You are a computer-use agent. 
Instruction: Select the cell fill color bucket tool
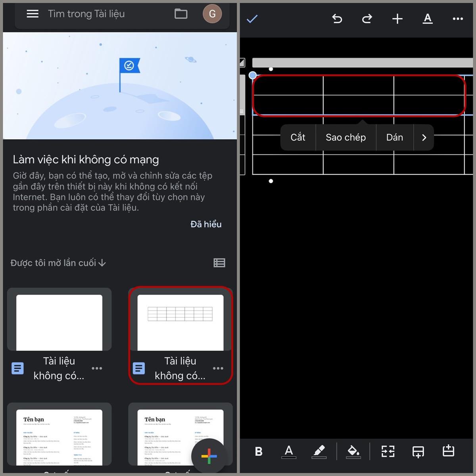pyautogui.click(x=353, y=451)
